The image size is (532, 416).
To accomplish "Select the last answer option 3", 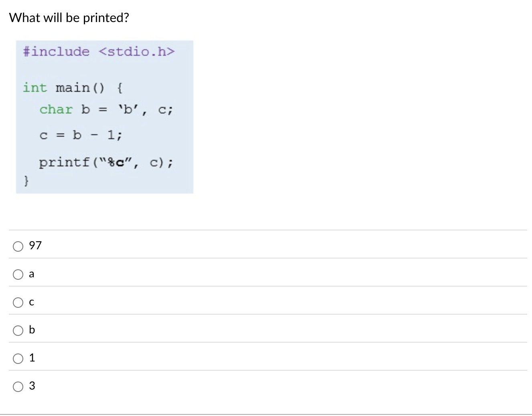I will pos(18,386).
